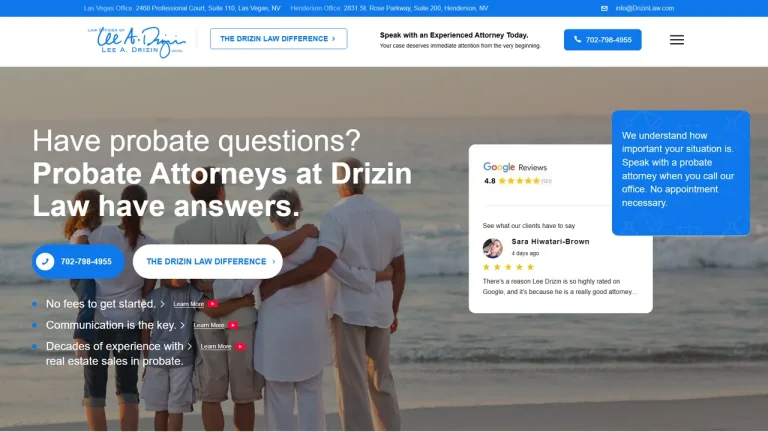Image resolution: width=768 pixels, height=432 pixels.
Task: Expand chevron after No fees to get started
Action: coord(163,304)
